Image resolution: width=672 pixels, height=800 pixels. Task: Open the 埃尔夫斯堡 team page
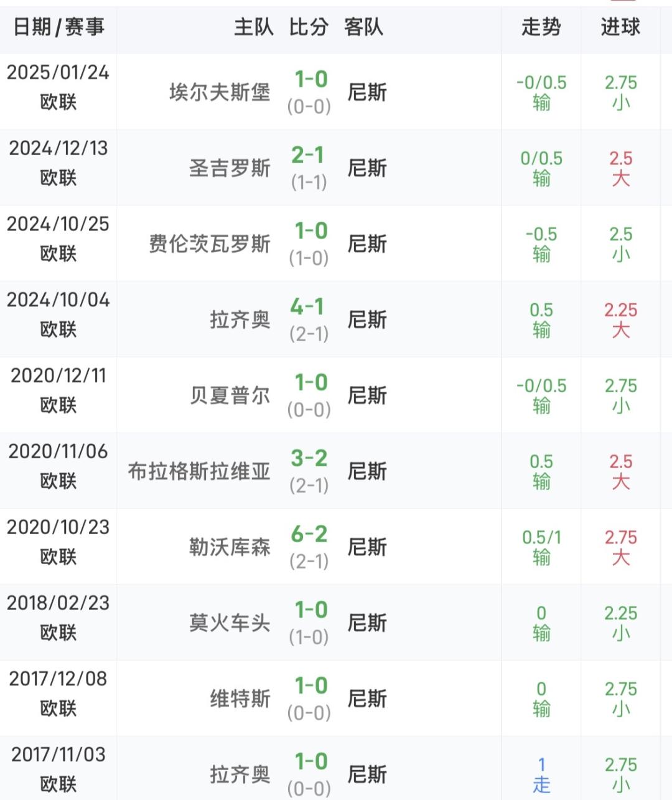tap(220, 93)
